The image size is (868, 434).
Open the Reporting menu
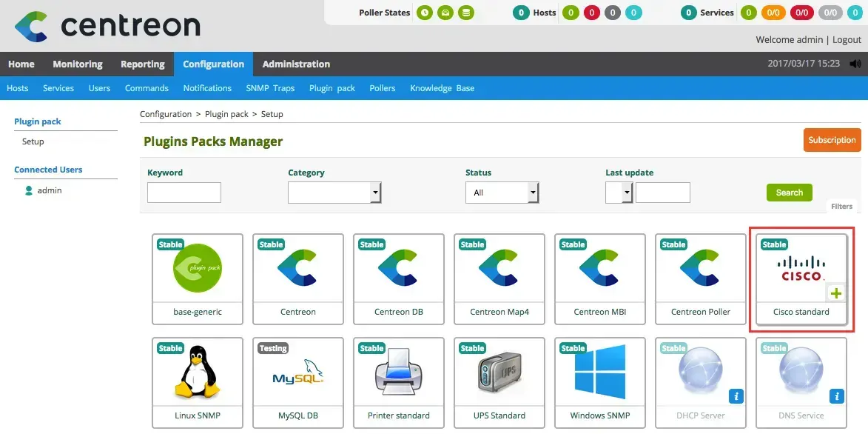143,64
